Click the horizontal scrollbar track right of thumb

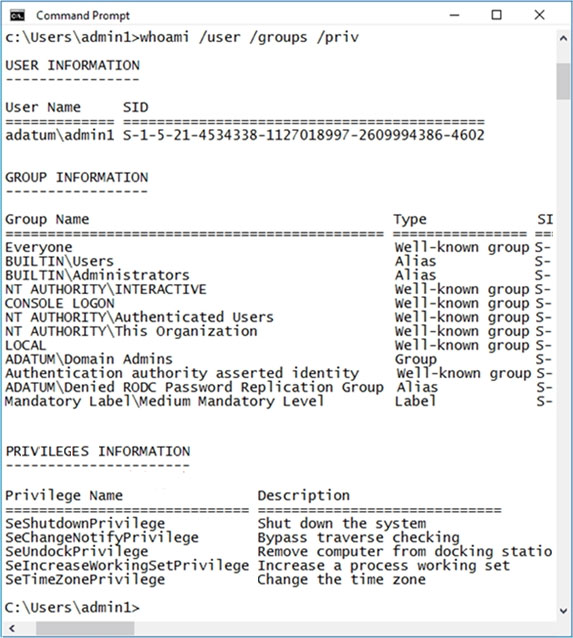coord(346,629)
